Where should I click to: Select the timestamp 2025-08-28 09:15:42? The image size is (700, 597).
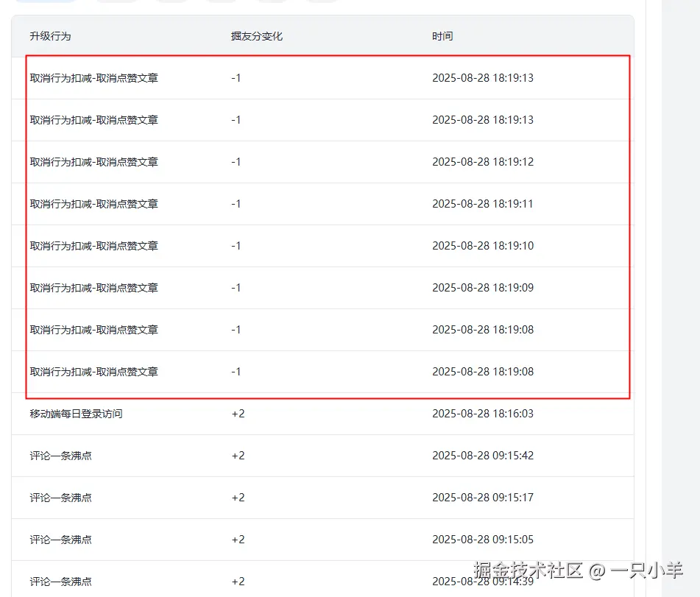[482, 456]
